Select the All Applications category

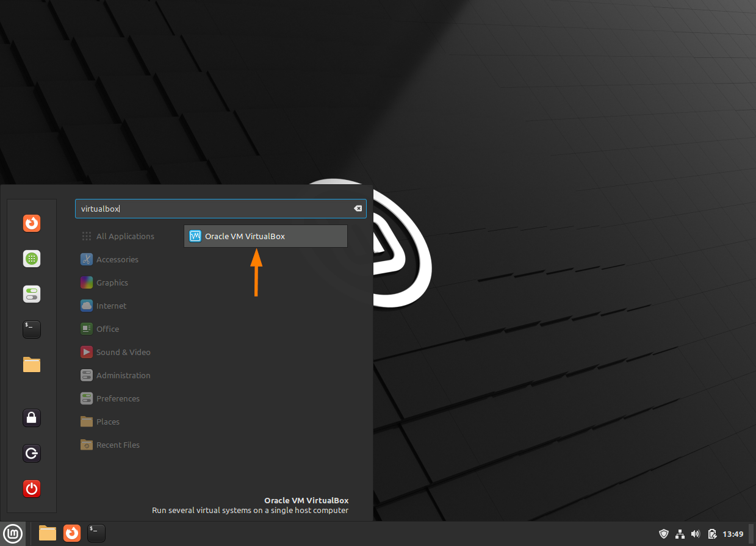(x=118, y=236)
